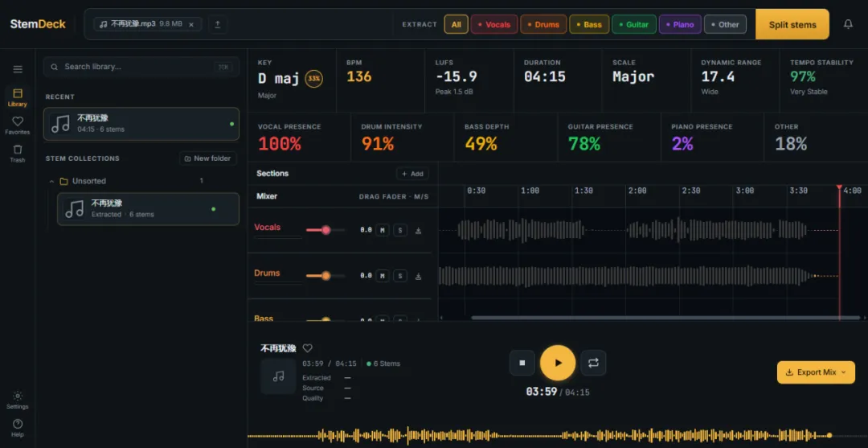Stop playback
The width and height of the screenshot is (868, 448).
pos(522,363)
